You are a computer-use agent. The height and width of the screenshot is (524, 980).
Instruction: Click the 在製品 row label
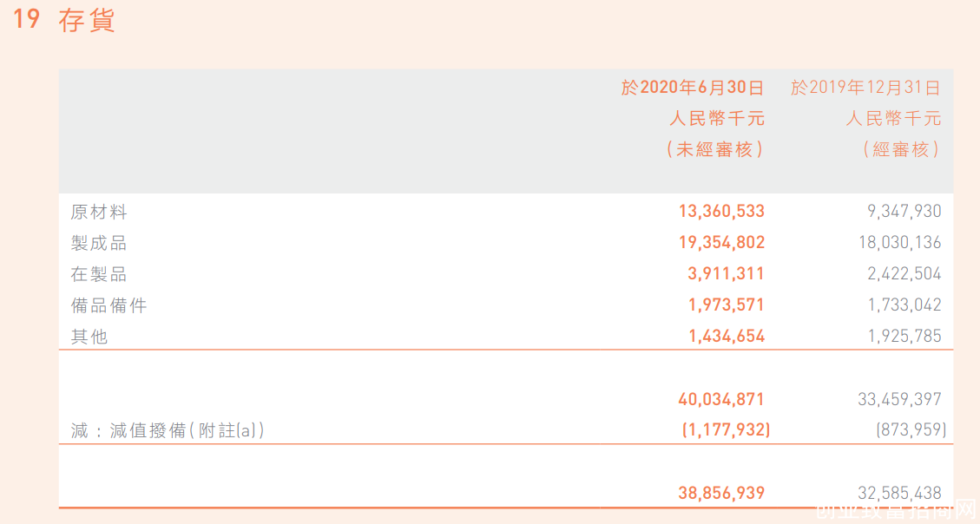pos(99,274)
